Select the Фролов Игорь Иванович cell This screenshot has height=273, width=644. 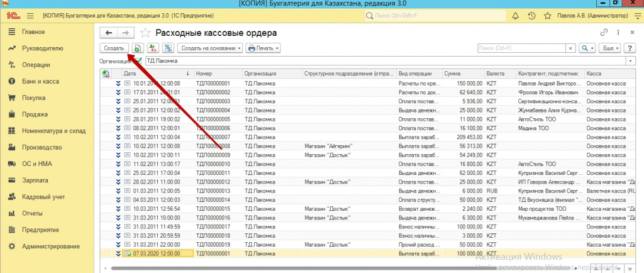click(550, 92)
